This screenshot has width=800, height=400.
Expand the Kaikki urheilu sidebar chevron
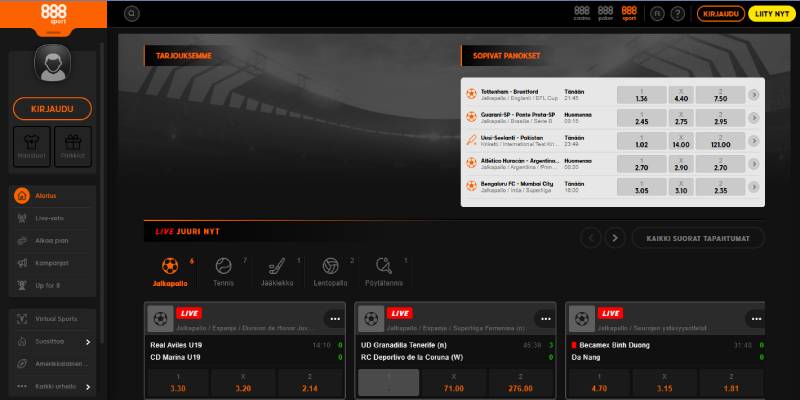[x=88, y=386]
